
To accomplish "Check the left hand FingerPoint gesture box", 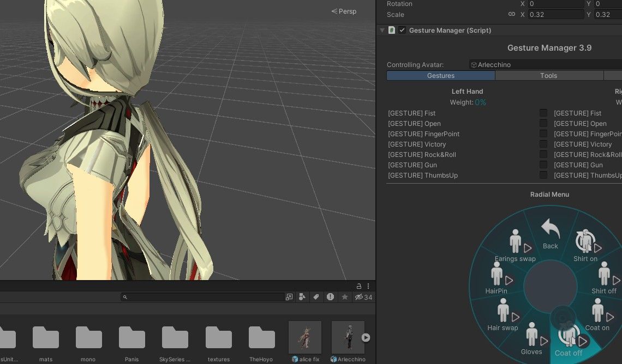I will pos(543,134).
